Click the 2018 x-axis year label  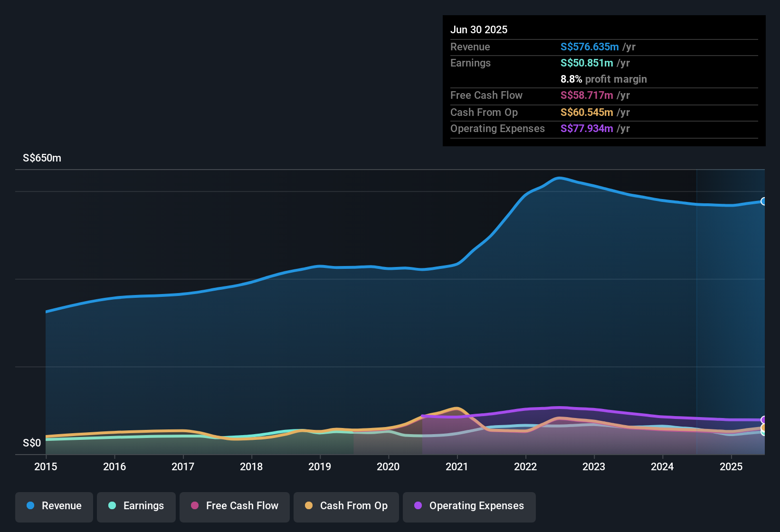click(x=251, y=466)
